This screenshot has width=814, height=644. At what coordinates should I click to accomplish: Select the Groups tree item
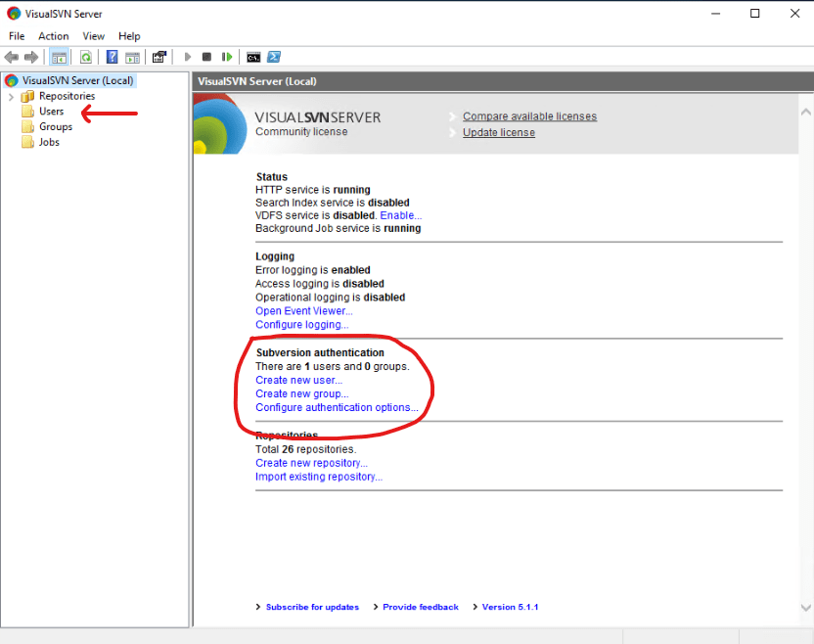pyautogui.click(x=56, y=126)
